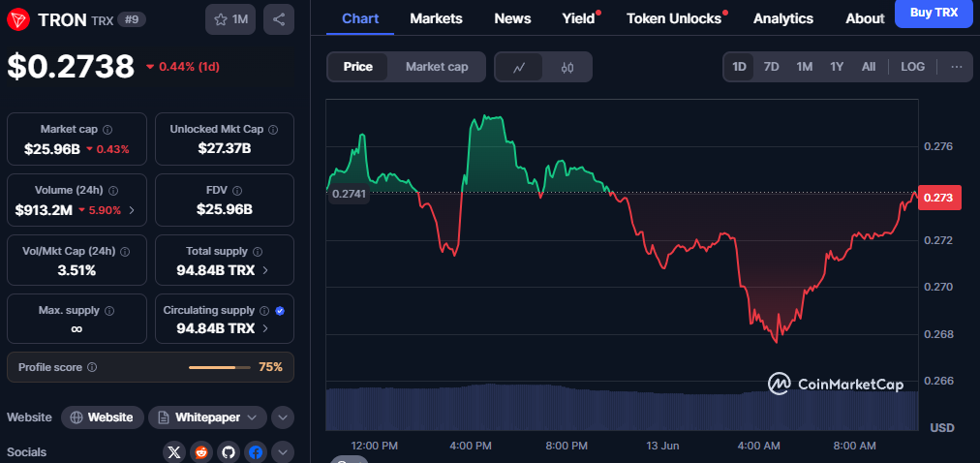The height and width of the screenshot is (463, 980).
Task: Show Vol/Mkt Cap (24h) info icon
Action: click(x=124, y=251)
